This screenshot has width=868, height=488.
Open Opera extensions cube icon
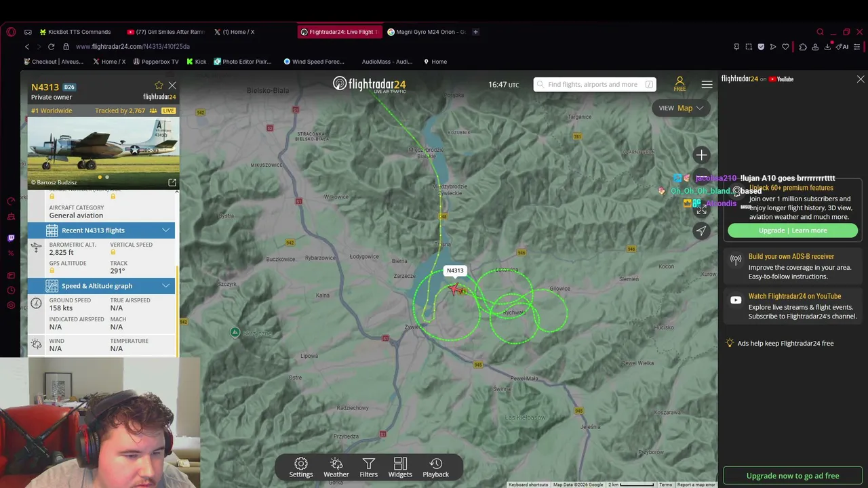(803, 47)
